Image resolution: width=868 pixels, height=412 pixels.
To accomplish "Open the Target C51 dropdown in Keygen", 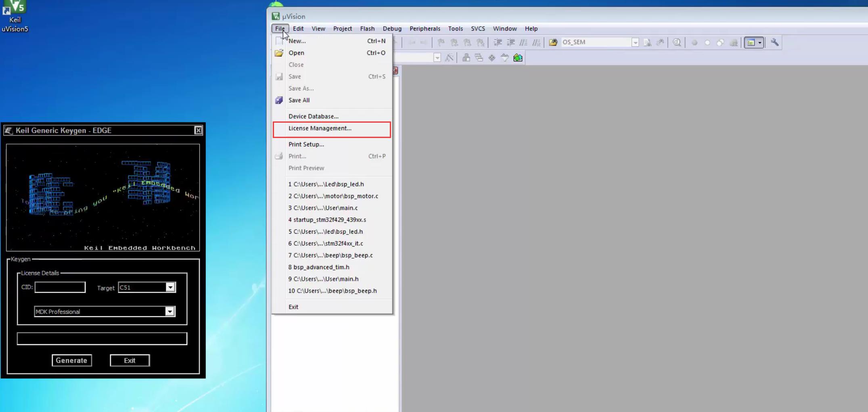I will 170,287.
